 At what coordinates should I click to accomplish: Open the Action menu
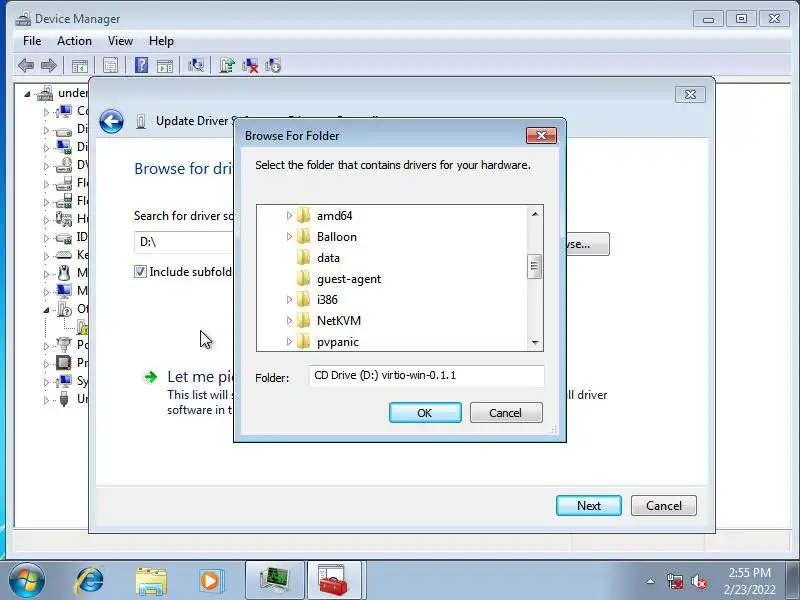74,41
